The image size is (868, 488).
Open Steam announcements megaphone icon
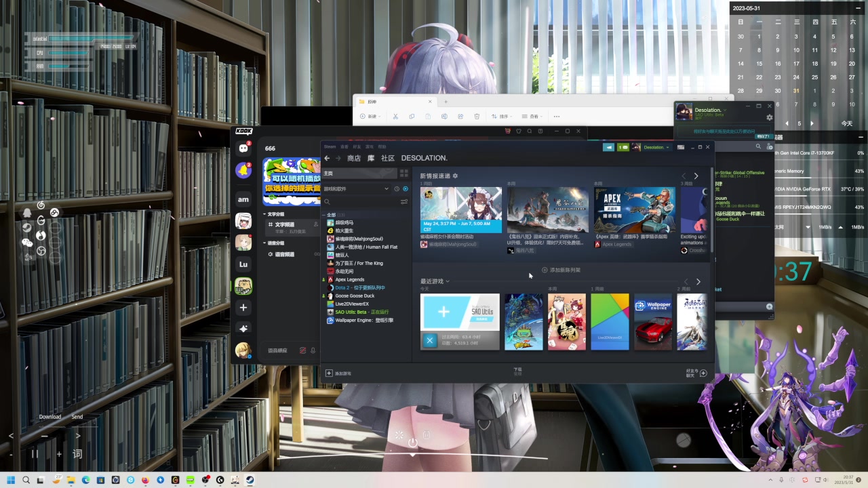point(609,147)
